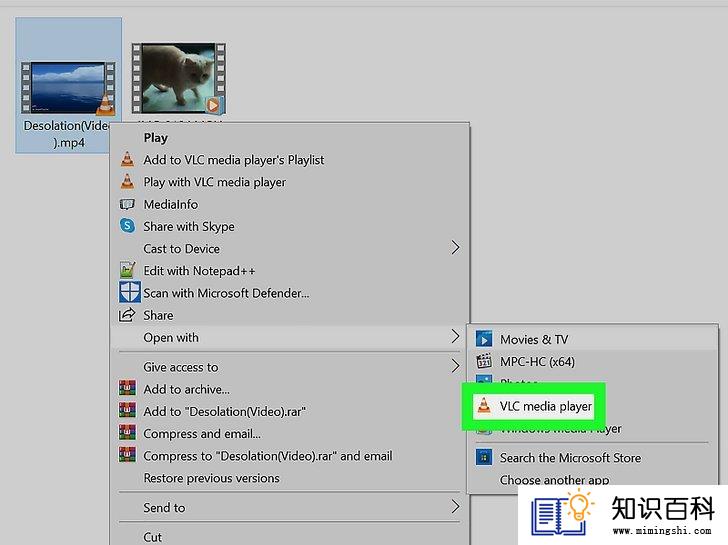Viewport: 728px width, 545px height.
Task: Click the WinRAR icon beside Add to archive
Action: 128,389
